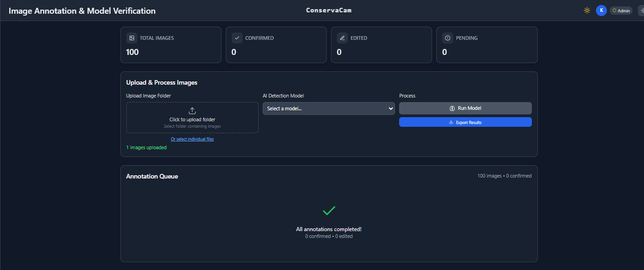Screen dimensions: 644x270
Task: Click the gear icon at top right
Action: point(642,10)
